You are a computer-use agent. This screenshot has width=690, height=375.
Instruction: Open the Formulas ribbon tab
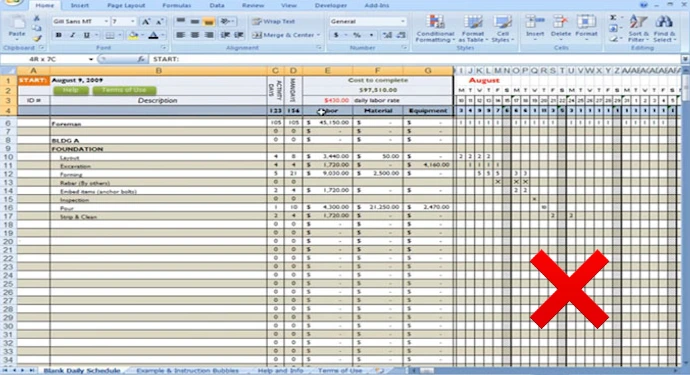[x=176, y=5]
